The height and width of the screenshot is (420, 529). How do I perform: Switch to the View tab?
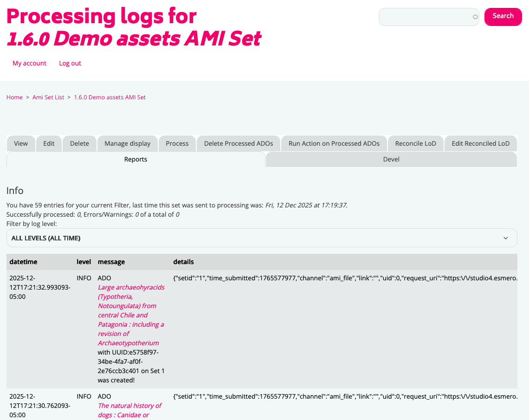click(21, 143)
